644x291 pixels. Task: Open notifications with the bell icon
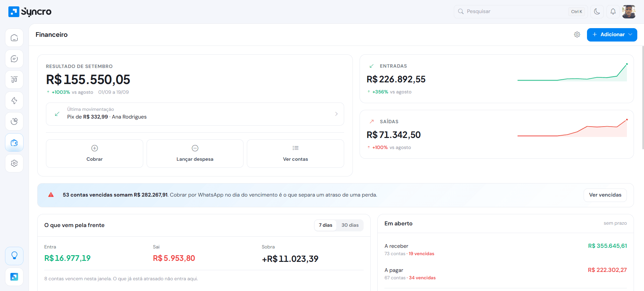[x=613, y=11]
